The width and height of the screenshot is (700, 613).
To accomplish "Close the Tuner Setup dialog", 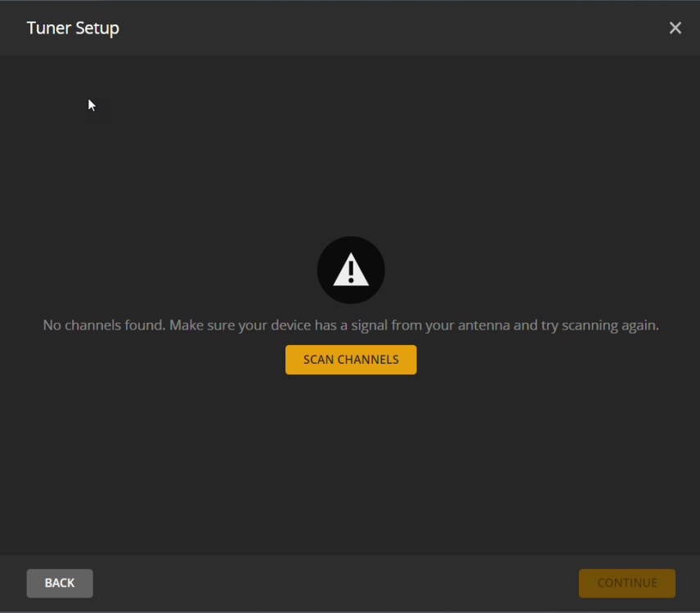I will 675,28.
